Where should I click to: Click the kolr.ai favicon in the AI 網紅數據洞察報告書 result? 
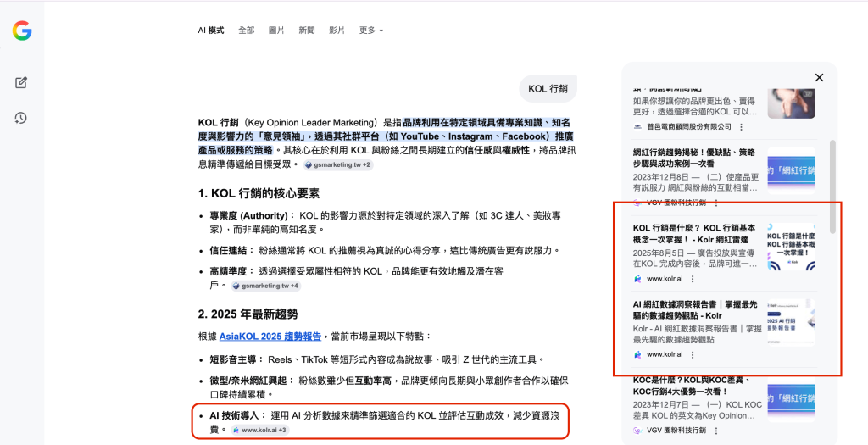(637, 354)
